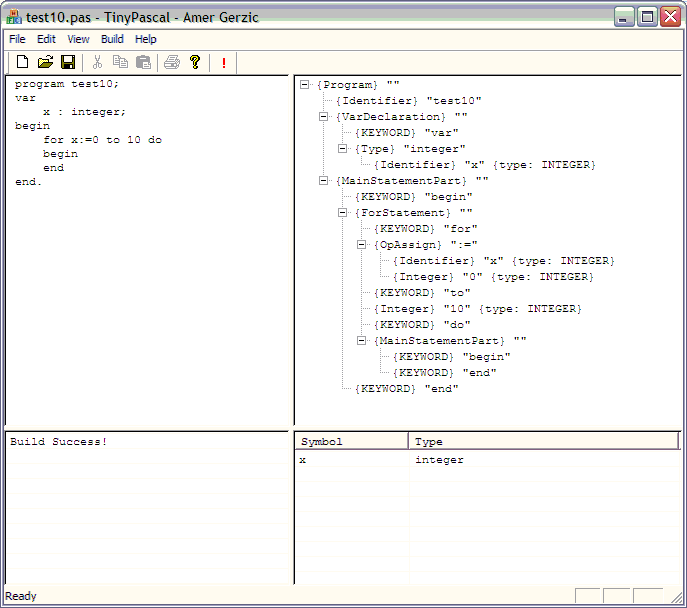Select {Identifier} "x" row under {Type}
Image resolution: width=687 pixels, height=608 pixels.
coord(485,165)
